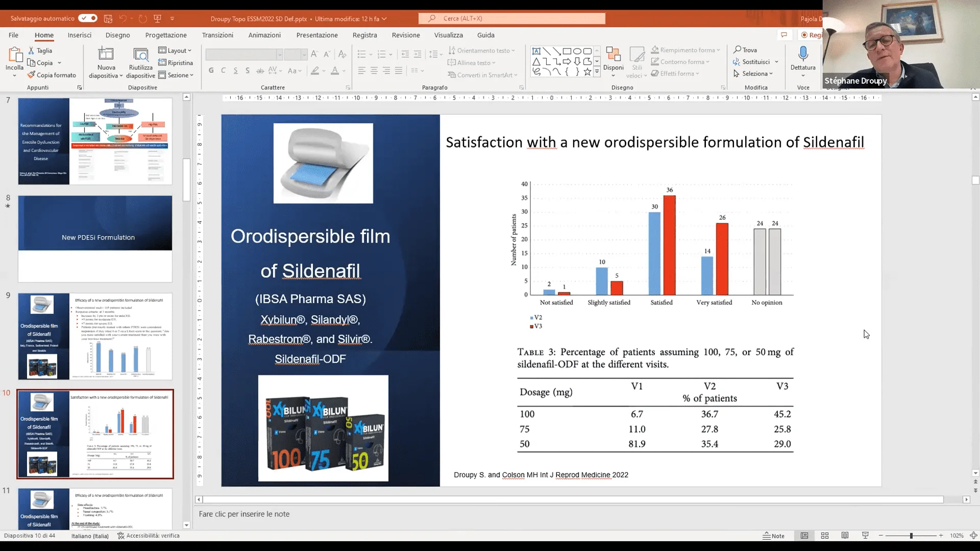Click the Save icon in title bar

(x=108, y=18)
